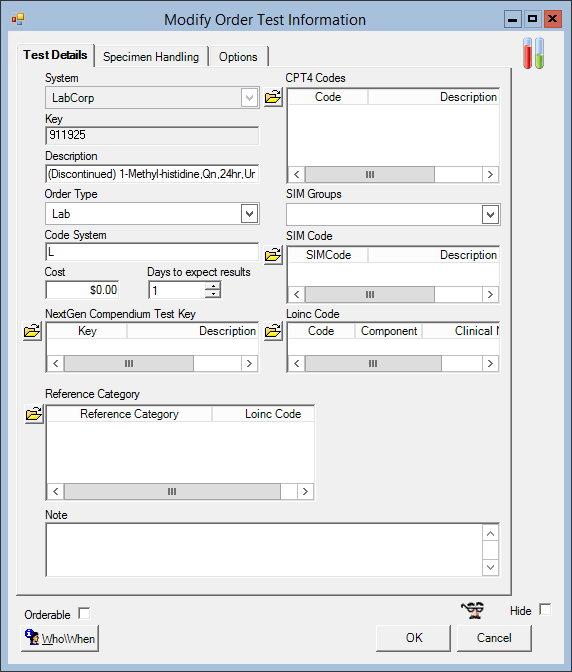Click Reference Category scrollbar right arrow

click(305, 491)
